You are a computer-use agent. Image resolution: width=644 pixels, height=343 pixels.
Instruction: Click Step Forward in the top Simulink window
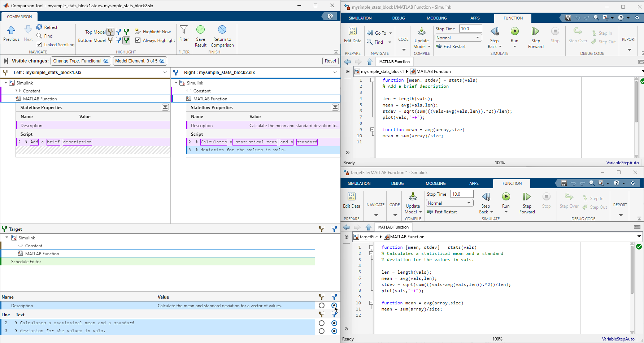535,32
